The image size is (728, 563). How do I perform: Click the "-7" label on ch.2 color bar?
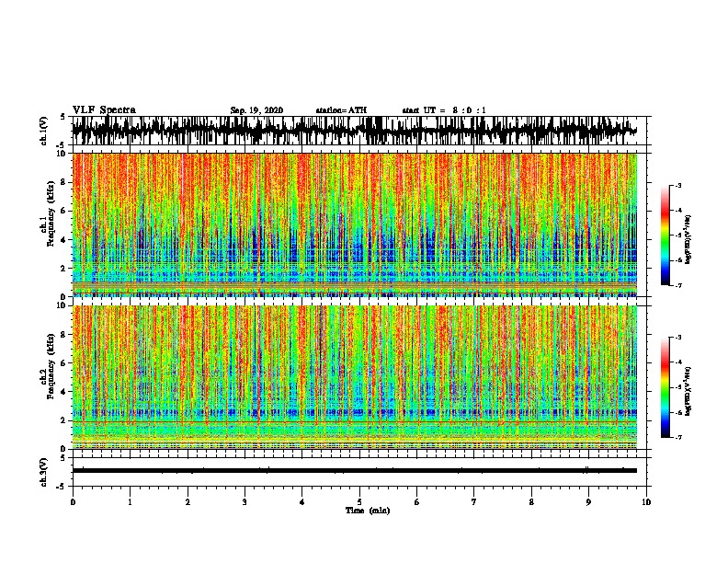click(x=677, y=437)
